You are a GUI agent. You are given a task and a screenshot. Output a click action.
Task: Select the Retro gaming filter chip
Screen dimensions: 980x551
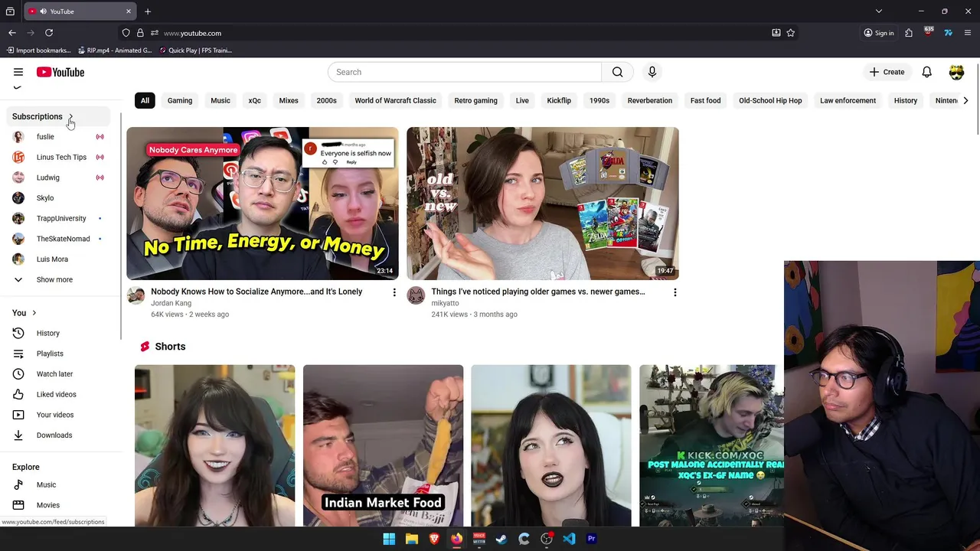pos(475,100)
